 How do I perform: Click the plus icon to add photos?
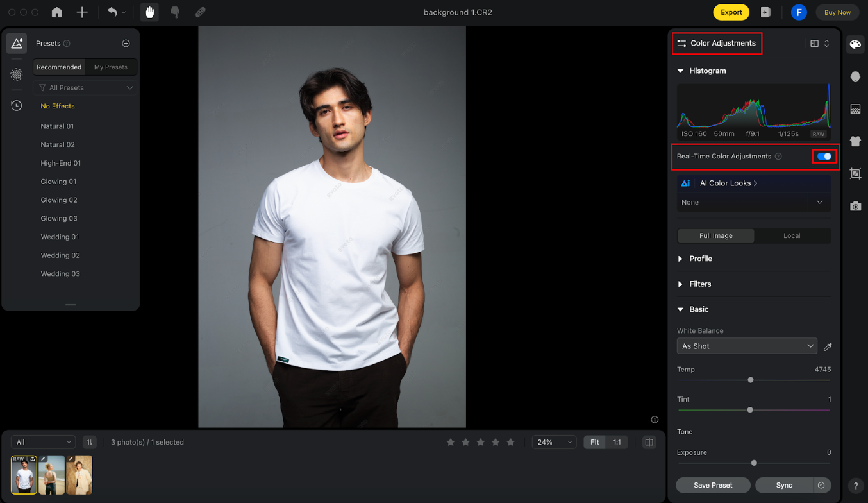pos(82,12)
